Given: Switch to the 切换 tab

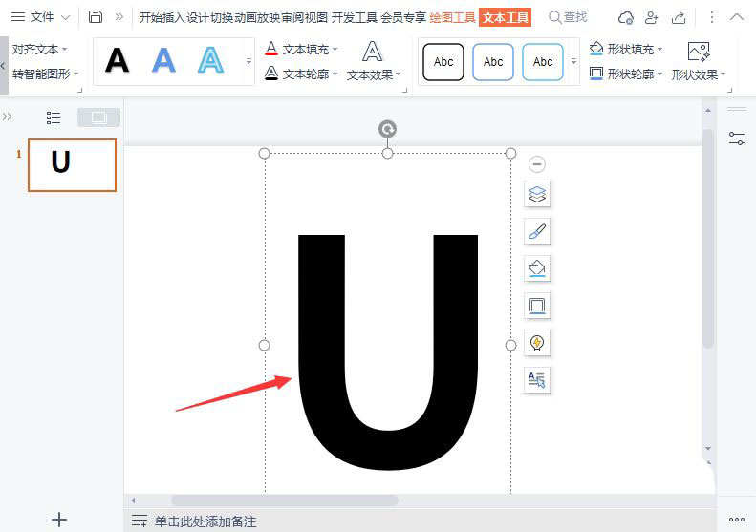Looking at the screenshot, I should [x=222, y=18].
